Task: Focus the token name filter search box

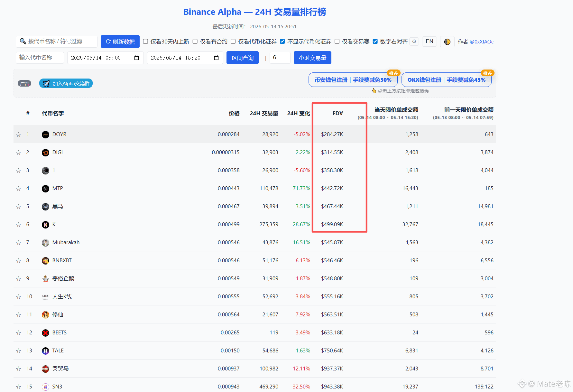Action: point(57,42)
